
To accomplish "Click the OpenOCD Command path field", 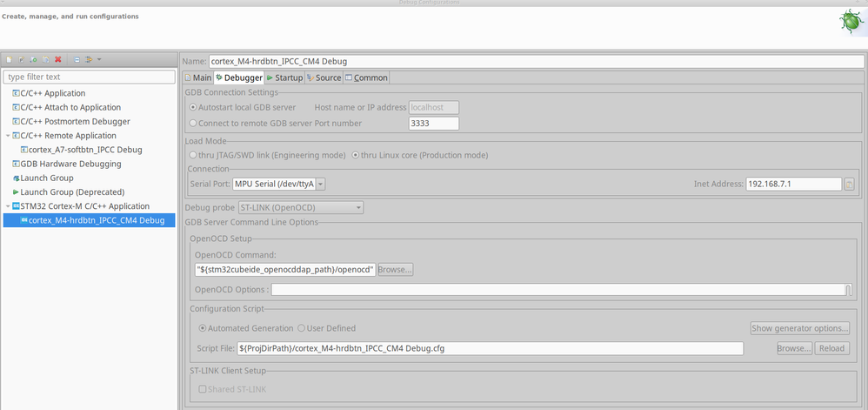I will [x=285, y=270].
